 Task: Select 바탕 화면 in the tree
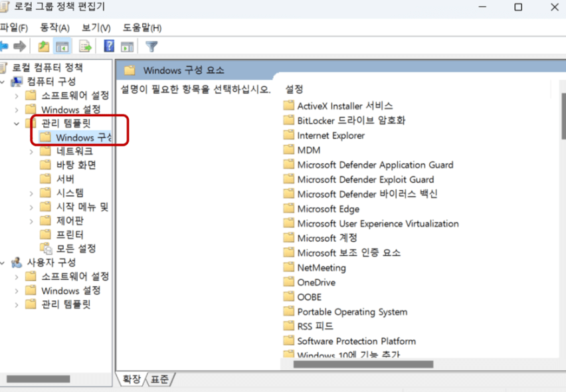[76, 165]
